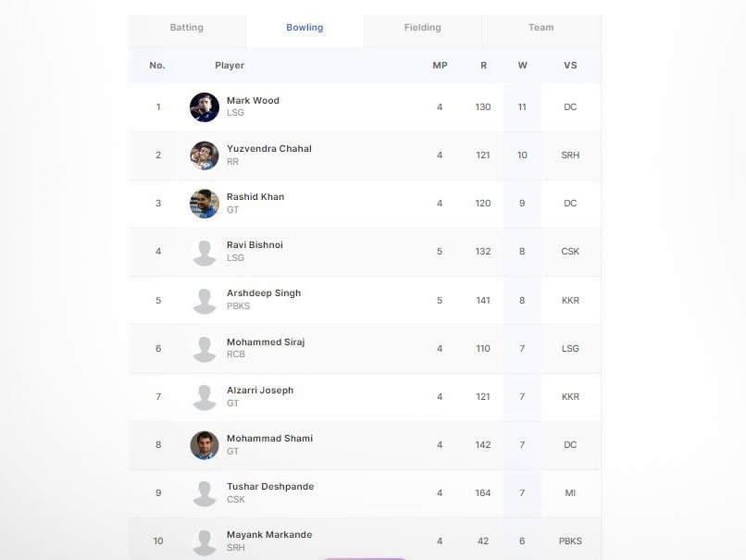Open Mark Wood's player name link
The width and height of the screenshot is (746, 560).
tap(253, 100)
